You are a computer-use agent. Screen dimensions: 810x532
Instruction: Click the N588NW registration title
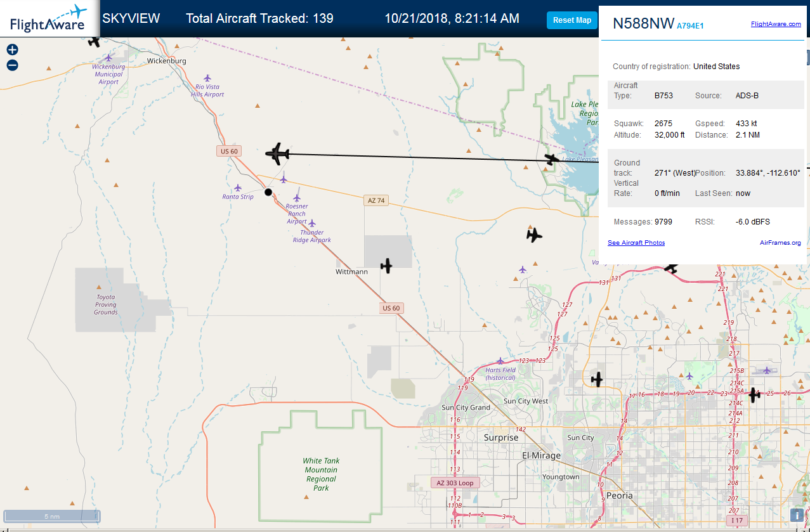(x=643, y=23)
